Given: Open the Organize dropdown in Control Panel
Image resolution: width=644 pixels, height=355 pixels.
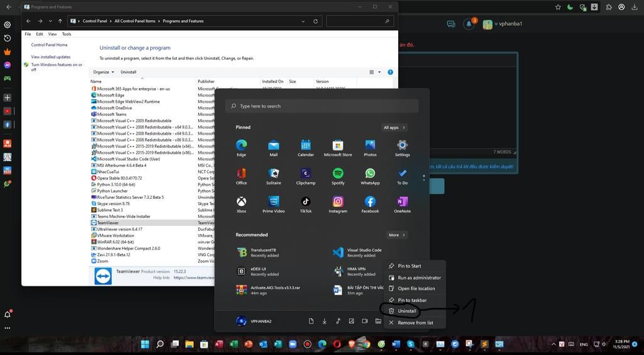Looking at the screenshot, I should pos(104,72).
